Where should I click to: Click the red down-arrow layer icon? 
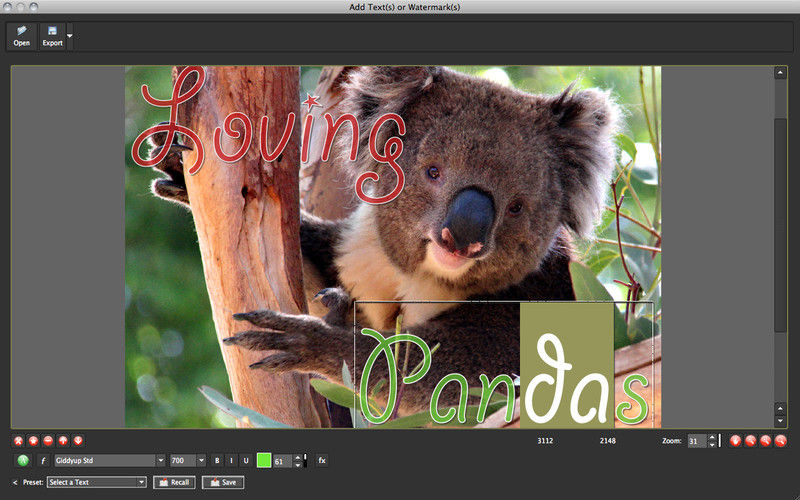[x=78, y=441]
